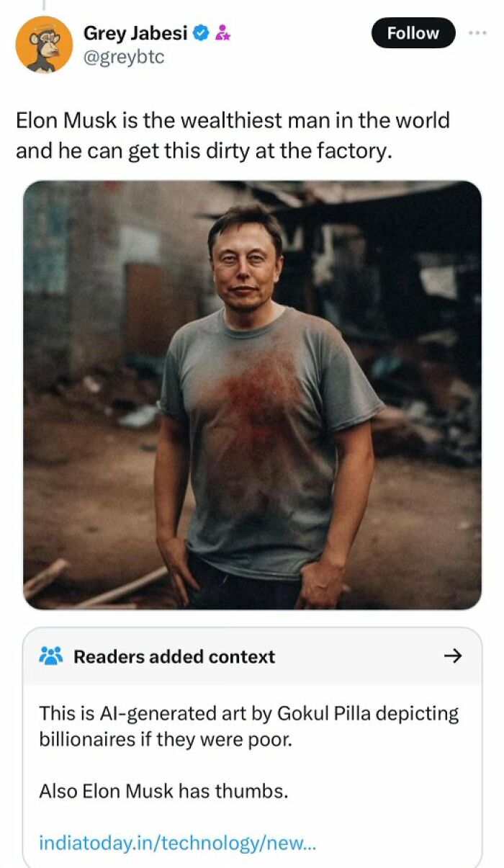Click the thread connector line above the avatar
504x868 pixels.
tap(43, 6)
